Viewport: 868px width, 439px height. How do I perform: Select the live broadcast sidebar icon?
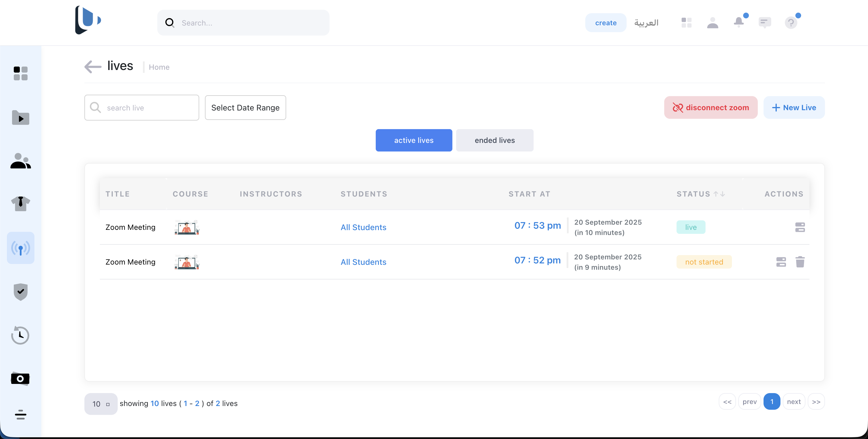click(x=21, y=248)
